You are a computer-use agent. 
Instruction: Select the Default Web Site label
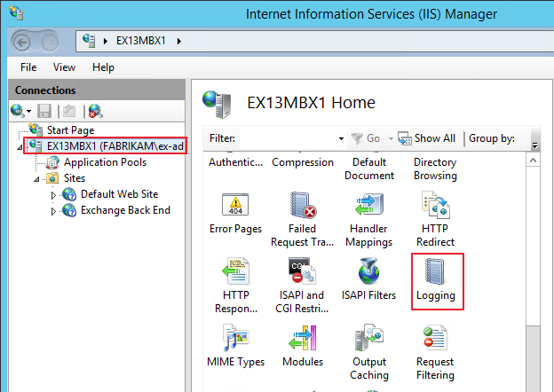click(x=119, y=194)
